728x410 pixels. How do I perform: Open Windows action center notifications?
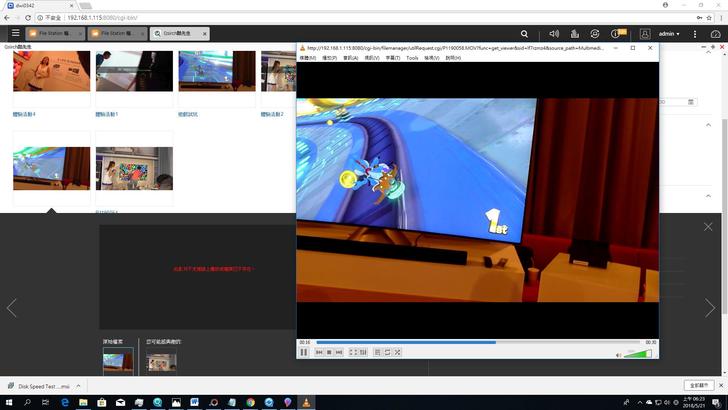(x=716, y=403)
